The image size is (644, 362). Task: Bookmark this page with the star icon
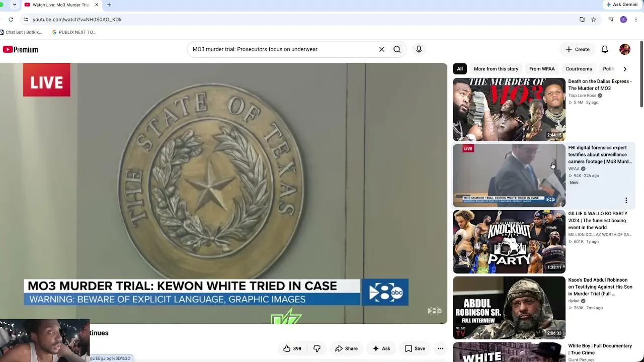[594, 20]
